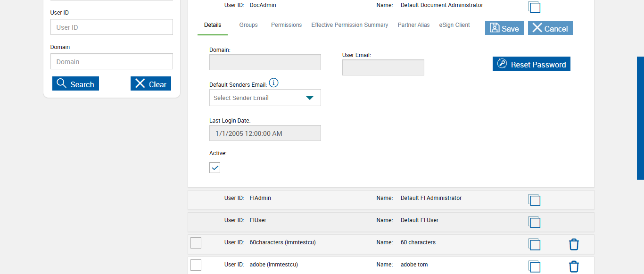Expand the FIUser user row

[355, 220]
